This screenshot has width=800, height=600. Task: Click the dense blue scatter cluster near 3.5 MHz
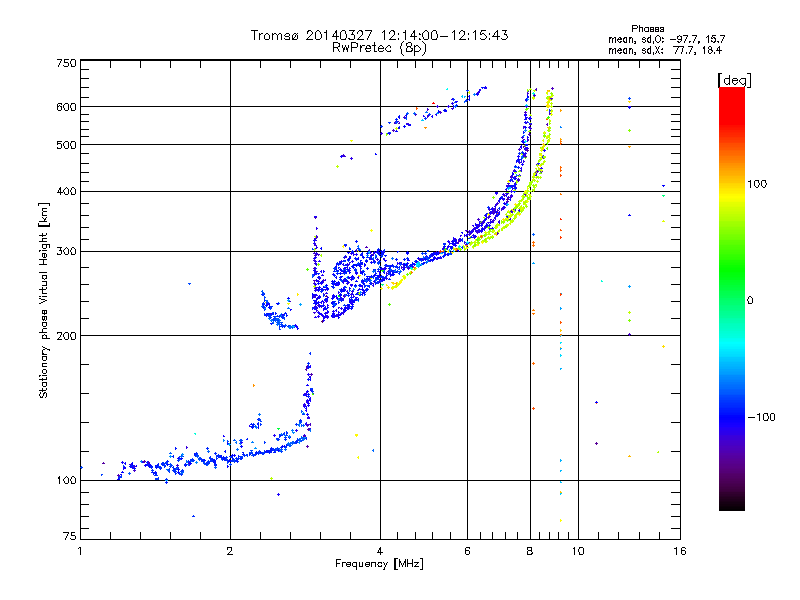pyautogui.click(x=352, y=281)
